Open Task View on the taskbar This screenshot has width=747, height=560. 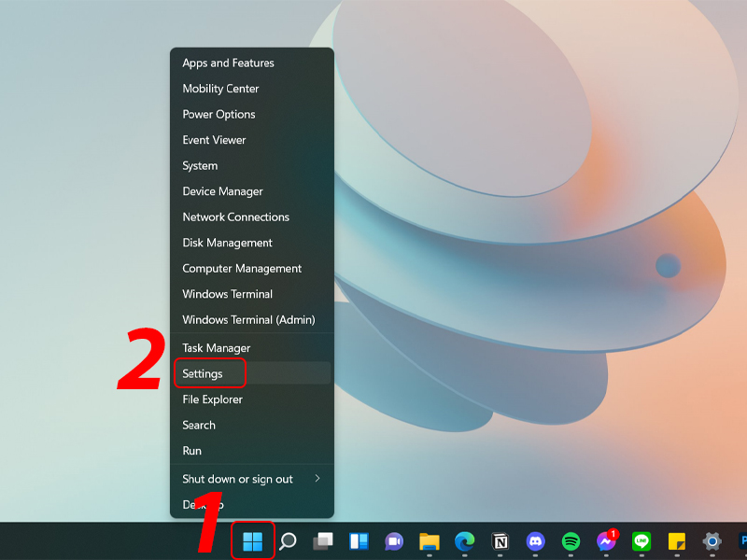point(323,541)
